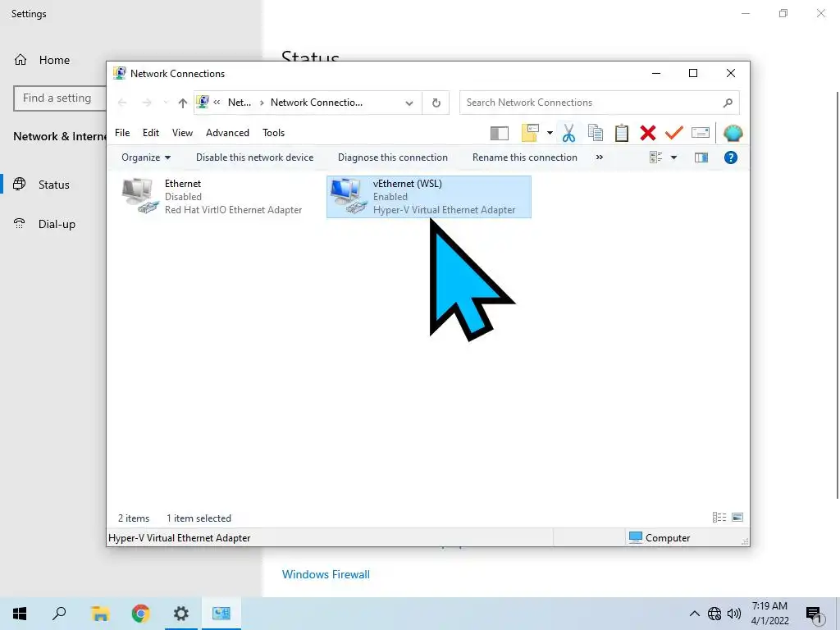Click Diagnose this connection

tap(393, 157)
